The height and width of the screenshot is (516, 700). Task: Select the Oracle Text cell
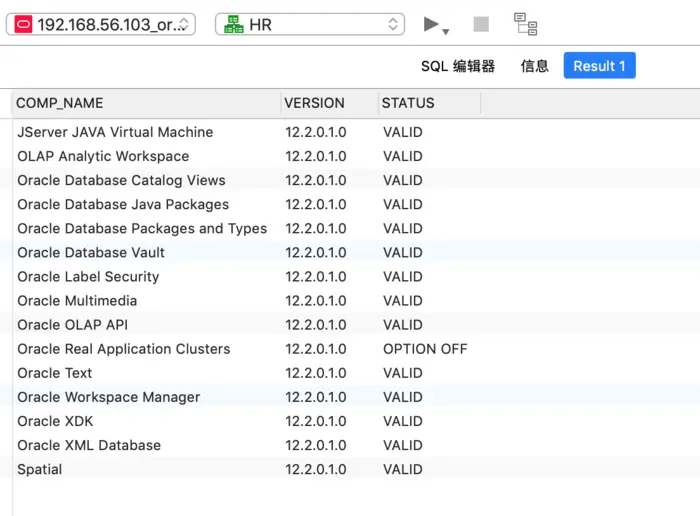point(54,373)
